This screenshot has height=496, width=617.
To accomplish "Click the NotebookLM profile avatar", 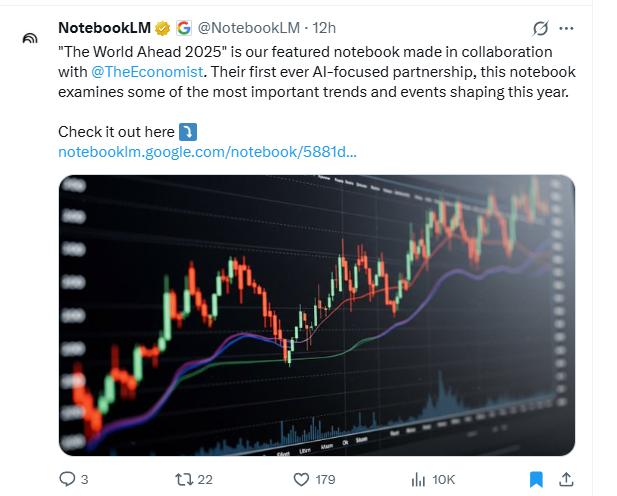I will [30, 39].
